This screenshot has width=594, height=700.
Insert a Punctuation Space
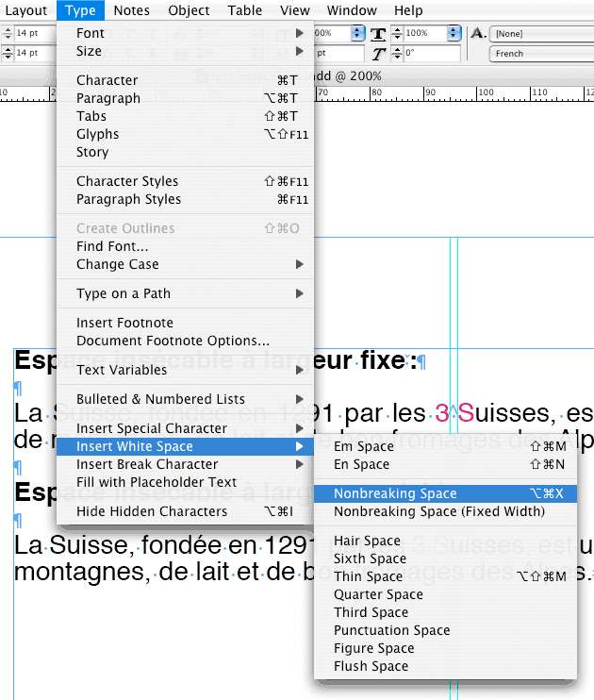click(445, 630)
